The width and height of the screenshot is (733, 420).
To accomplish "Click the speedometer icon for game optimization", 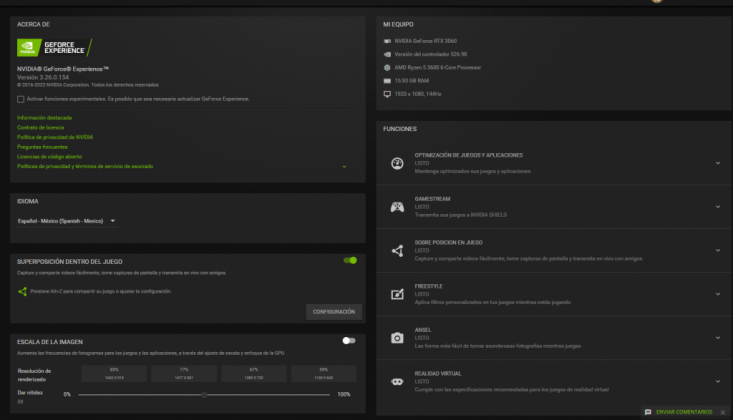I will coord(397,163).
